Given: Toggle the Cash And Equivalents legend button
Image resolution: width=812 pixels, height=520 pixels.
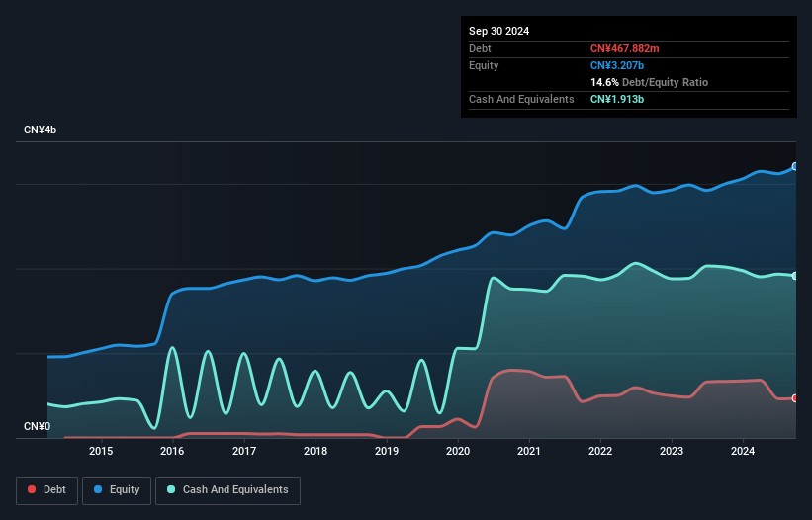Looking at the screenshot, I should click(227, 490).
